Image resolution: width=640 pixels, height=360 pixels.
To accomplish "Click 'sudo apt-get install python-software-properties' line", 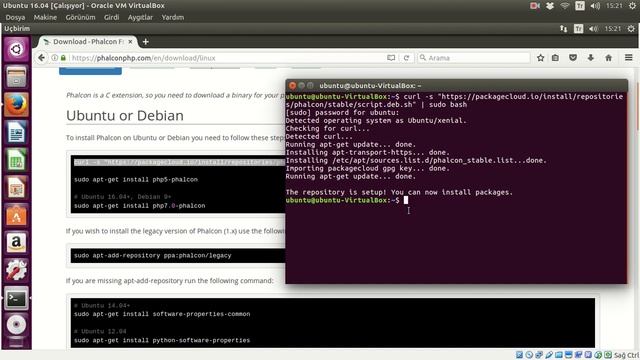I will [162, 340].
